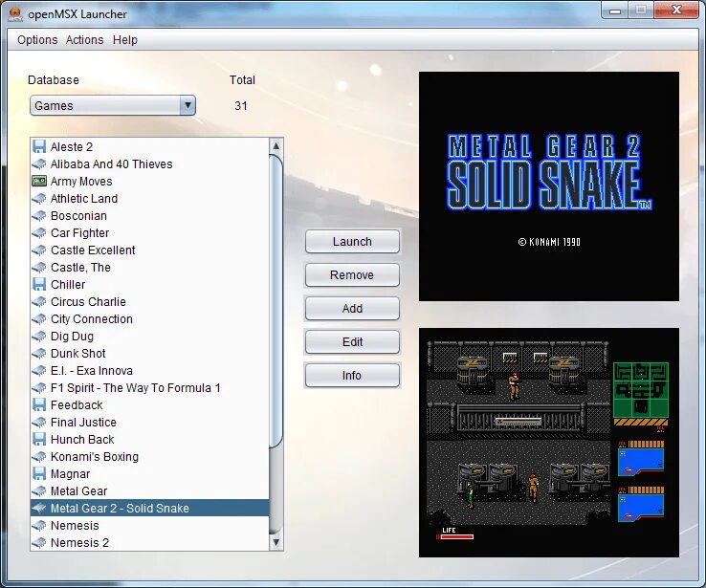This screenshot has width=706, height=588.
Task: Click the game list scroll up arrow
Action: pyautogui.click(x=276, y=145)
